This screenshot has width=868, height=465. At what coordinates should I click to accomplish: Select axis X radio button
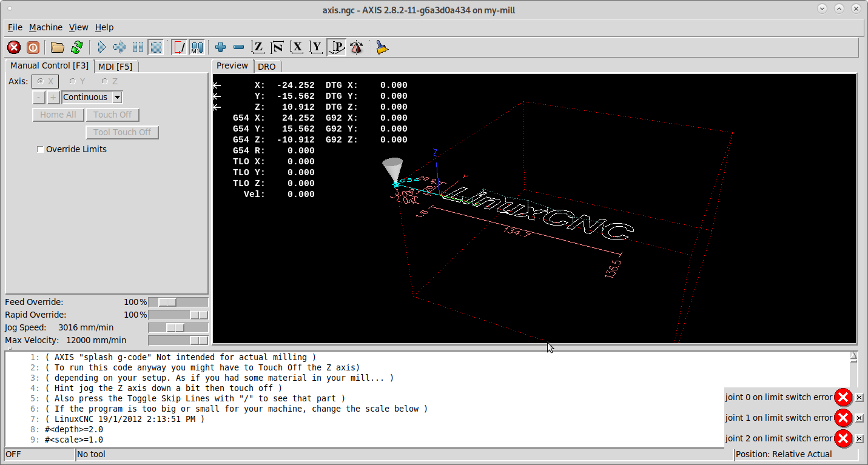pyautogui.click(x=45, y=81)
